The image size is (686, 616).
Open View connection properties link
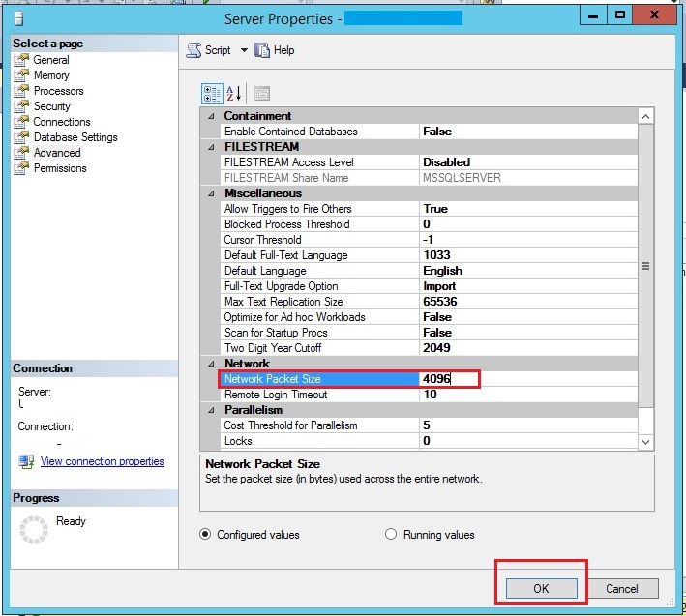[103, 461]
